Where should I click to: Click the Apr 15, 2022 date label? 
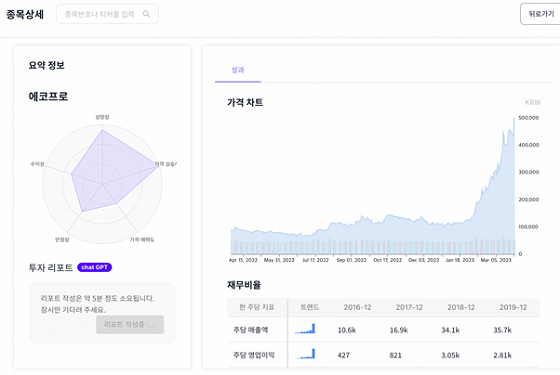(243, 260)
